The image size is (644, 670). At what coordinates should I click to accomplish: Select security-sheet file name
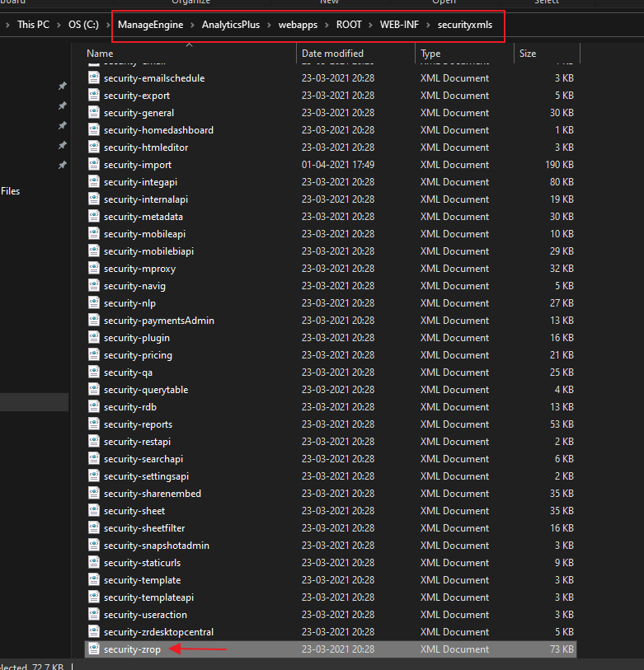point(134,511)
